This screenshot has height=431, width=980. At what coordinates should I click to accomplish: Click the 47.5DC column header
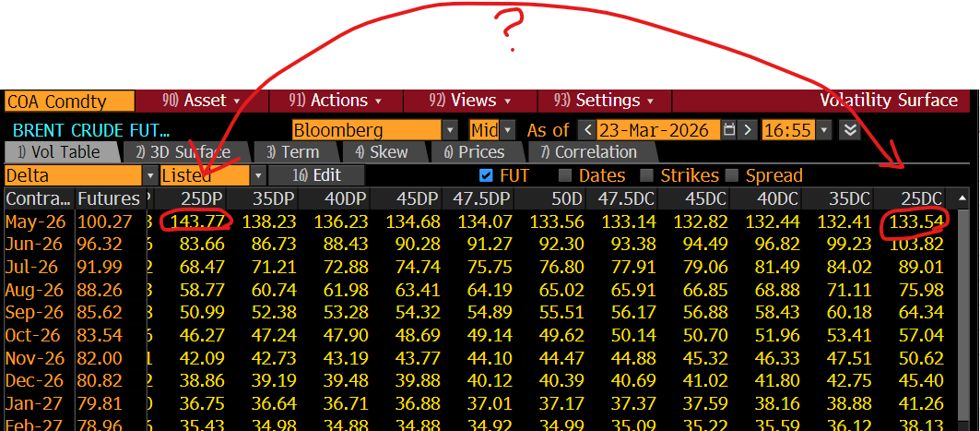(x=621, y=199)
